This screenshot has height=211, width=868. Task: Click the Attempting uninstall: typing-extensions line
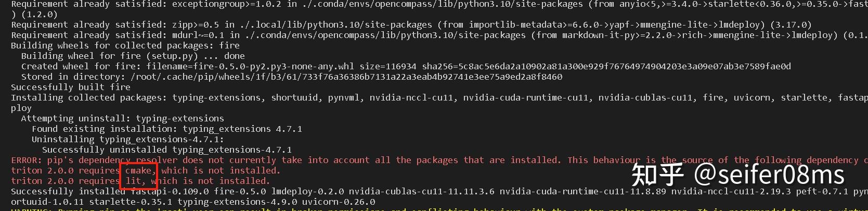click(123, 118)
